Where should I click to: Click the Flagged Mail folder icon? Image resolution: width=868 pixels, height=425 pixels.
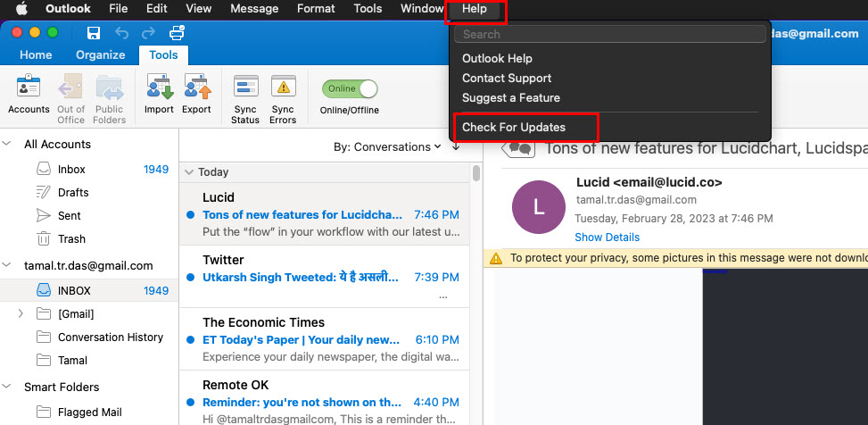[x=44, y=412]
